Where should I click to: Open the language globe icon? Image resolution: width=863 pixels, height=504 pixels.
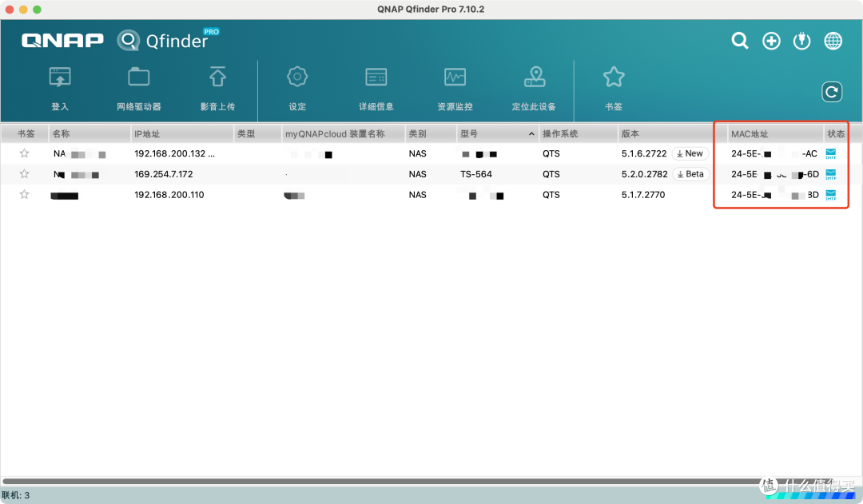(x=833, y=41)
